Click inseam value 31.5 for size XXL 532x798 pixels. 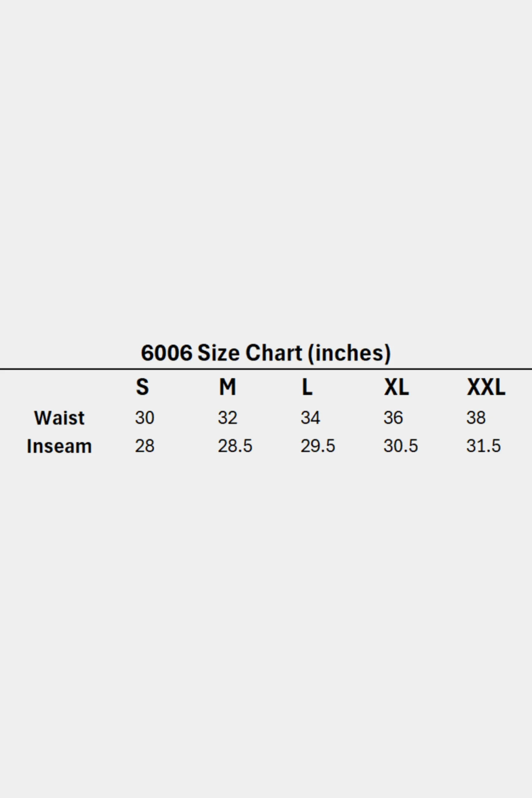[483, 446]
